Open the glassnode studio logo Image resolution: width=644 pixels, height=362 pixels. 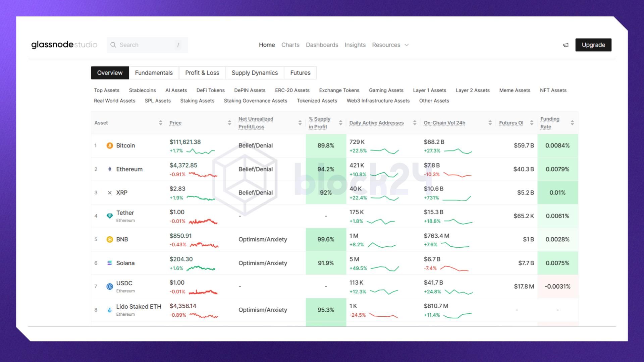tap(64, 45)
